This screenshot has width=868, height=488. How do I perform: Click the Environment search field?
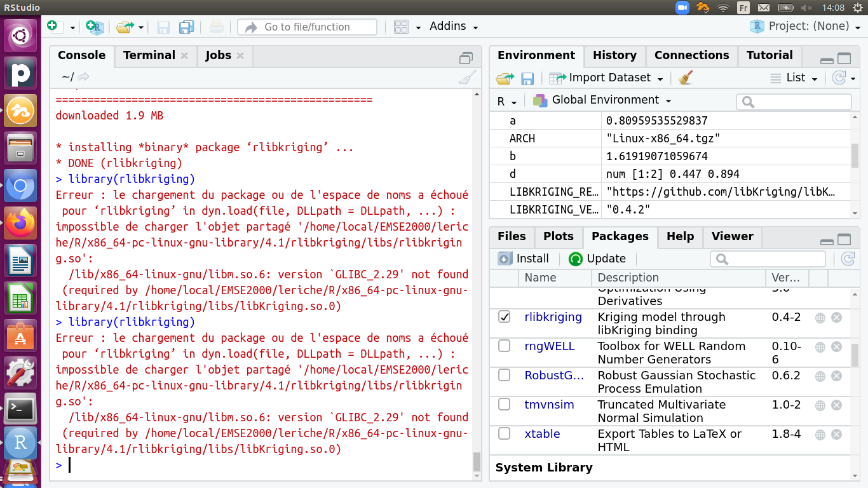click(x=794, y=102)
